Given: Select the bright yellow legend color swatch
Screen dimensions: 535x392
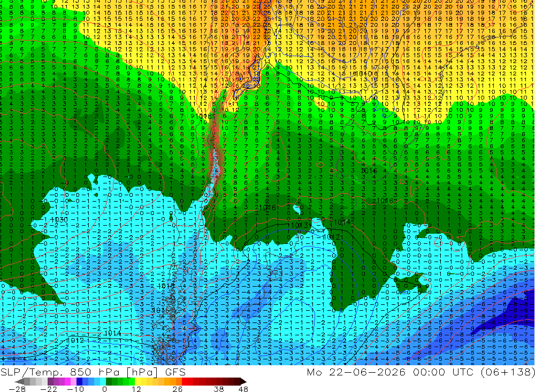Looking at the screenshot, I should coord(138,381).
